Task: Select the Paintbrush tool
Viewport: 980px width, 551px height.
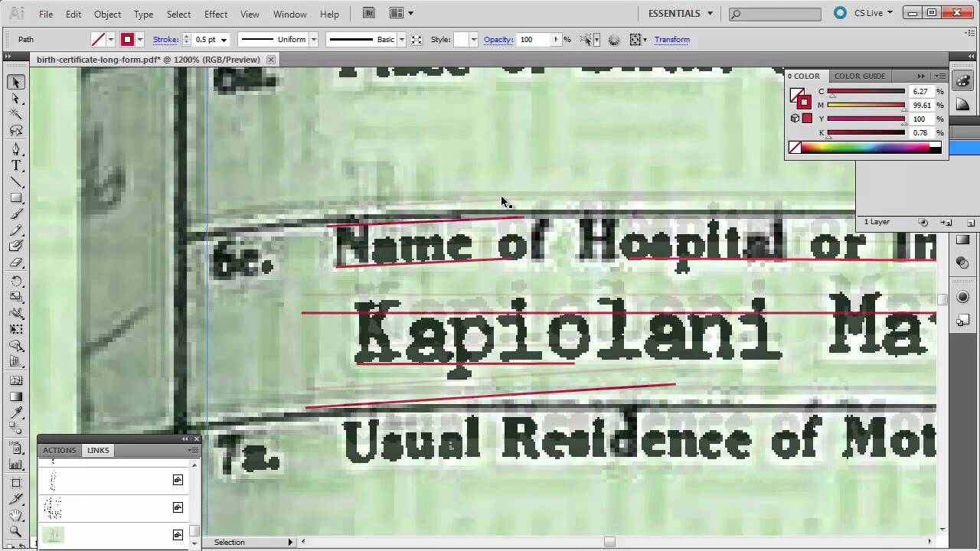Action: (x=16, y=214)
